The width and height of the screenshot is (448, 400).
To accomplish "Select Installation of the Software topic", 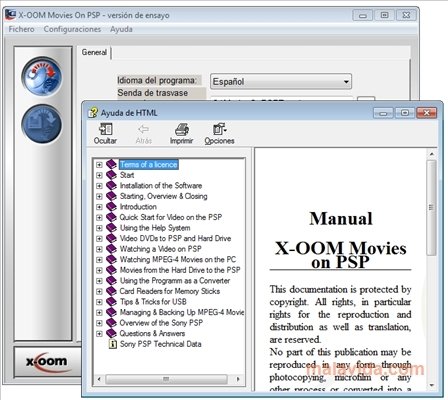I will coord(161,186).
